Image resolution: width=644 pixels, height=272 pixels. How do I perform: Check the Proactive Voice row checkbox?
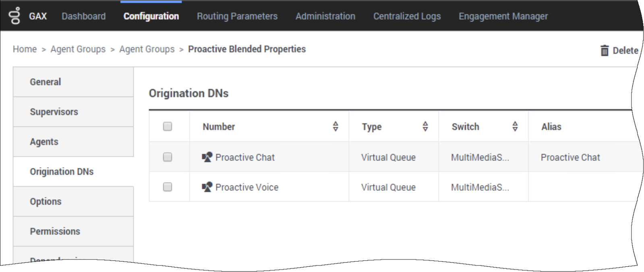168,187
